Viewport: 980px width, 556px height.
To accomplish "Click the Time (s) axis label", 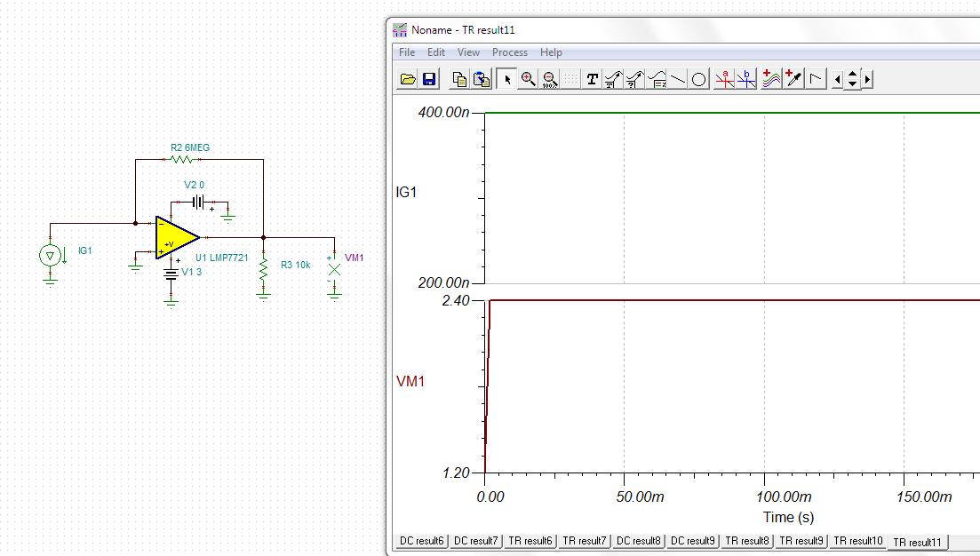I will coord(789,517).
